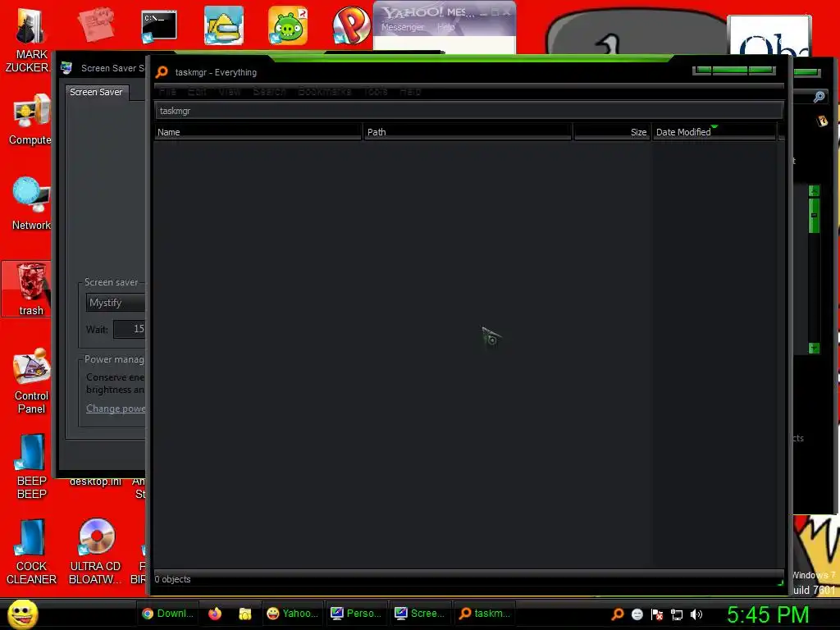Expand the Mystify screen saver dropdown

click(116, 303)
